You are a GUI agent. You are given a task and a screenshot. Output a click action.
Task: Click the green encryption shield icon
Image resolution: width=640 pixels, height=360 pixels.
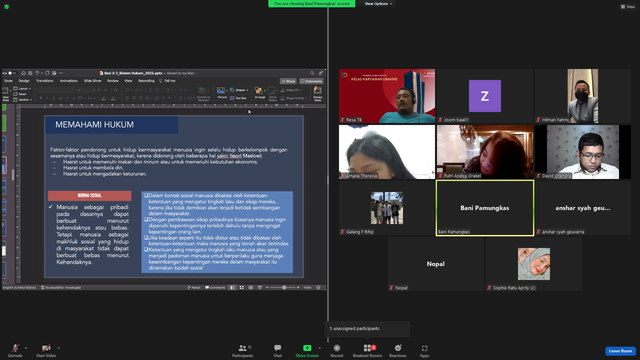[x=7, y=7]
